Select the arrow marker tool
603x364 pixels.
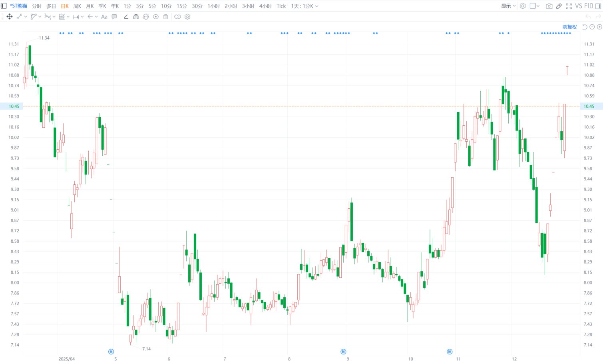pyautogui.click(x=90, y=17)
